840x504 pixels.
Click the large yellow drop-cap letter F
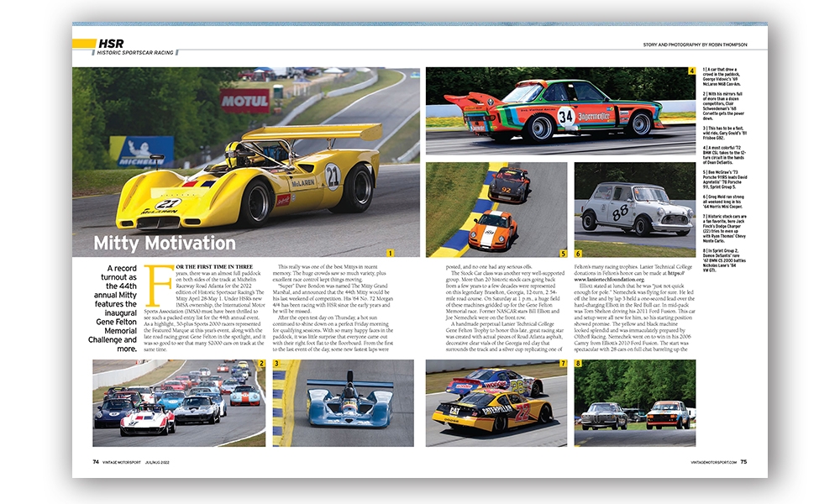[x=159, y=285]
